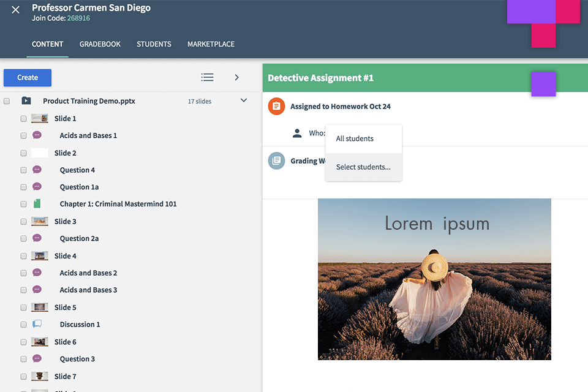Click the join code 268916
588x392 pixels.
(78, 18)
